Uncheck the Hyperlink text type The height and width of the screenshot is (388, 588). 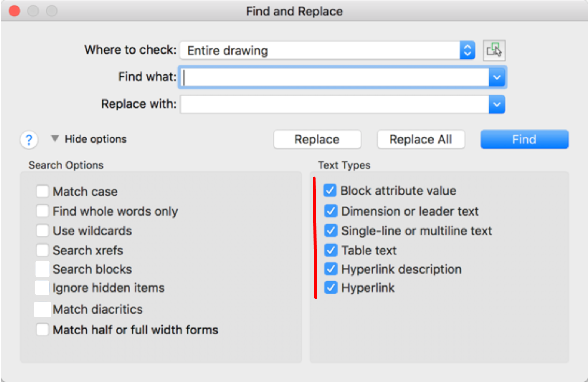(x=330, y=288)
